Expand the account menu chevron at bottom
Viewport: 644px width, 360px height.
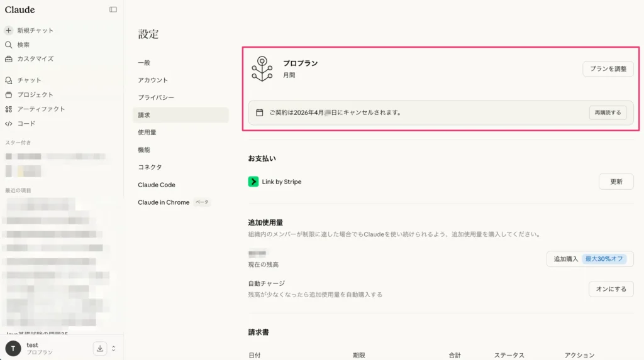pyautogui.click(x=114, y=349)
